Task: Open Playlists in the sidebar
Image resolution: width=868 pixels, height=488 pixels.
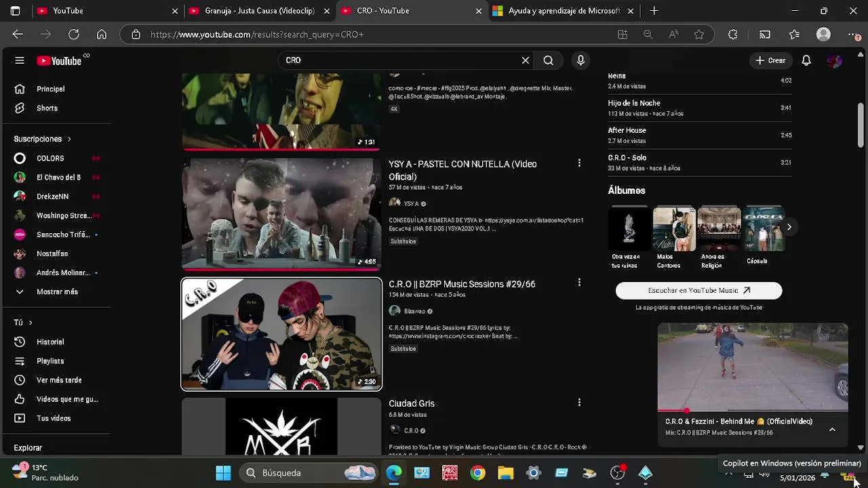Action: (50, 361)
